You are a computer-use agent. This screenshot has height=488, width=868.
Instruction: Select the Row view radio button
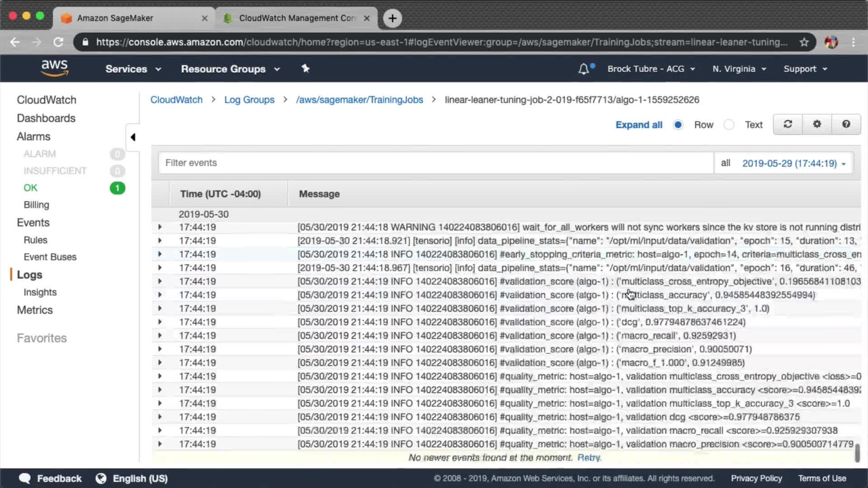click(x=678, y=125)
